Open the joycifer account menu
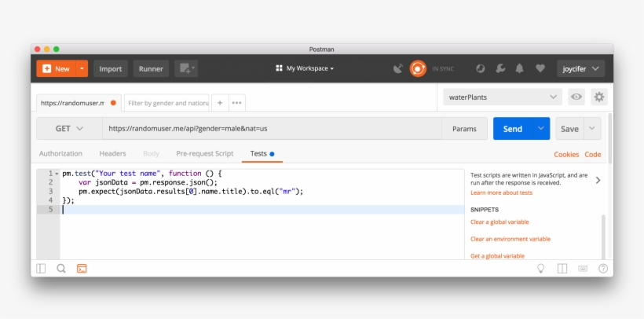Viewport: 644px width, 319px height. (x=580, y=68)
